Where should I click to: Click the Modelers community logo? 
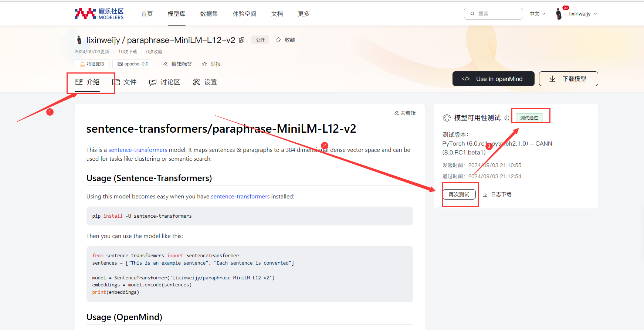[x=99, y=14]
